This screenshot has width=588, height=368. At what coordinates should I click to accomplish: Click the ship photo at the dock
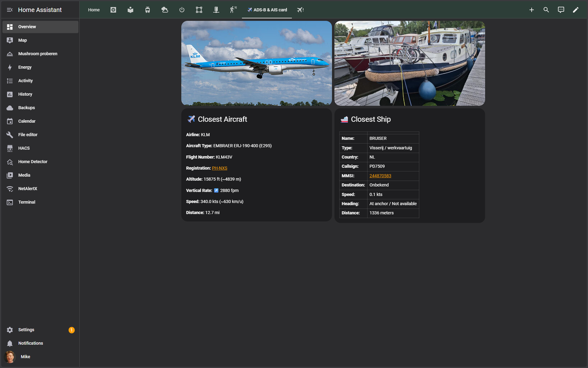click(x=410, y=63)
